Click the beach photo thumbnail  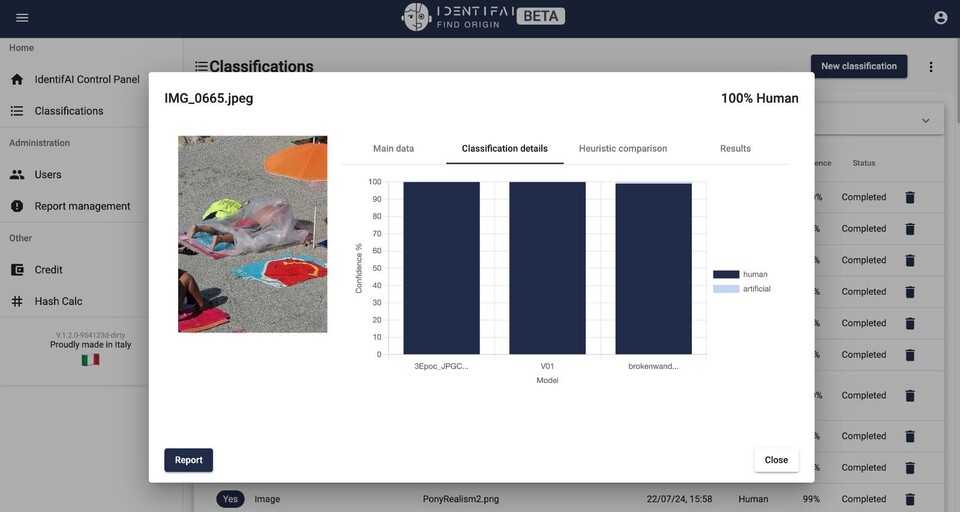point(252,234)
